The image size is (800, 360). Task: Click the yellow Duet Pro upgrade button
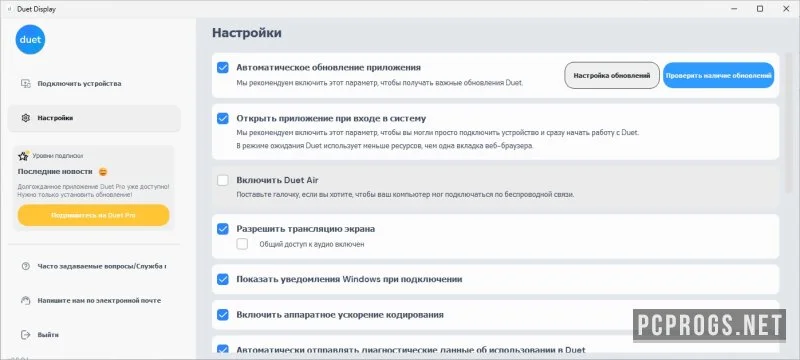[93, 215]
